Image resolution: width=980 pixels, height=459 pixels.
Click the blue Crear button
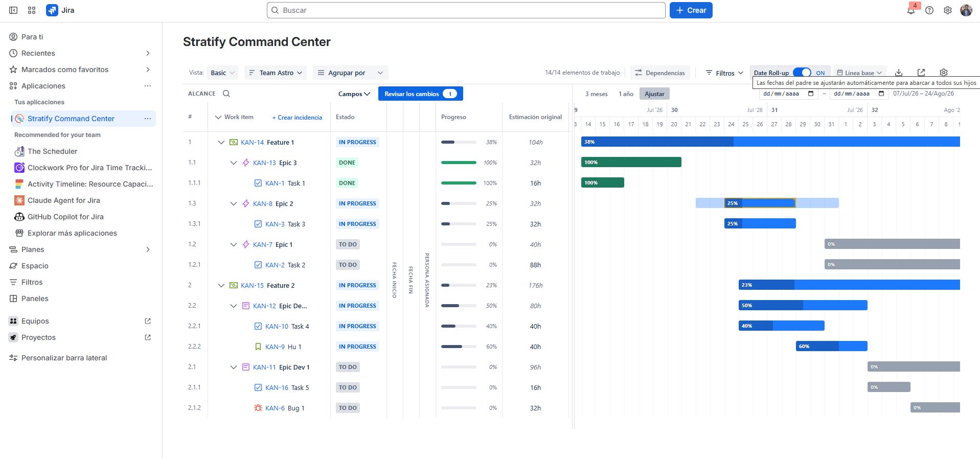point(691,10)
